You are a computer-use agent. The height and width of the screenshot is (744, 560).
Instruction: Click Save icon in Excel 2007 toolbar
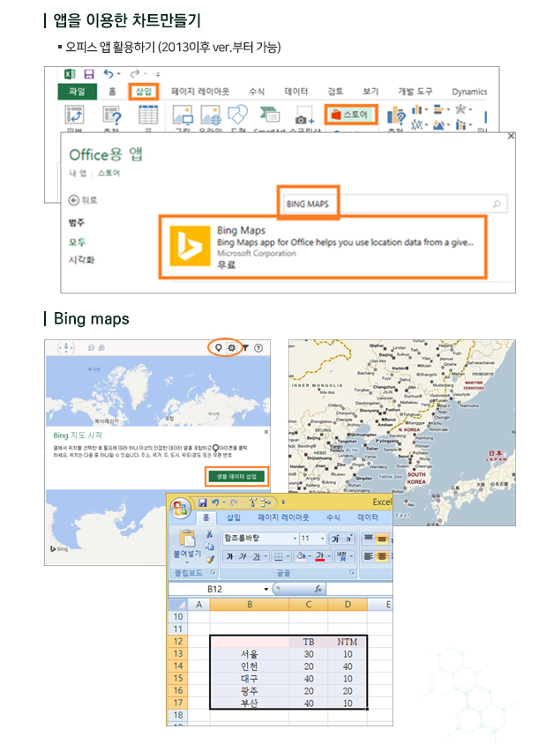203,502
